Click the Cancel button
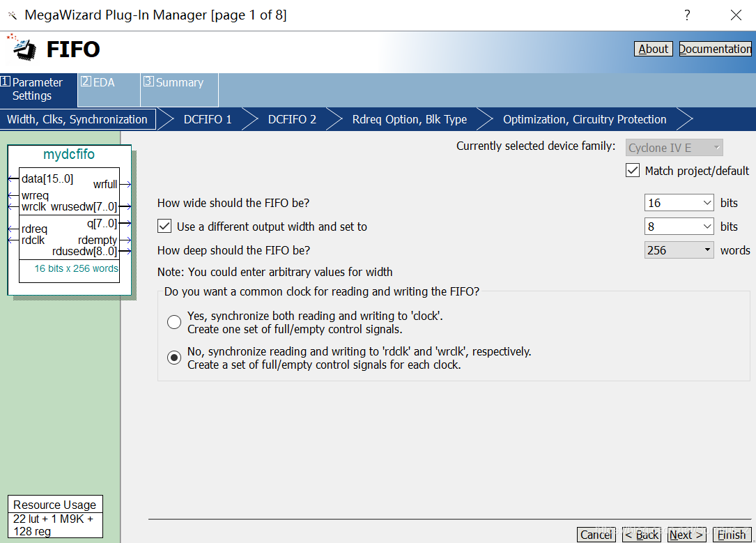Image resolution: width=756 pixels, height=543 pixels. (x=596, y=535)
